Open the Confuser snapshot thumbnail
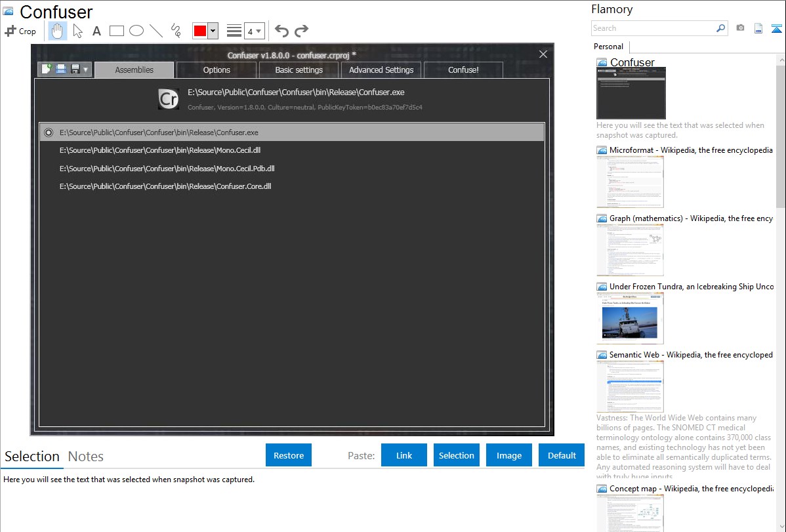The width and height of the screenshot is (786, 532). pos(631,93)
